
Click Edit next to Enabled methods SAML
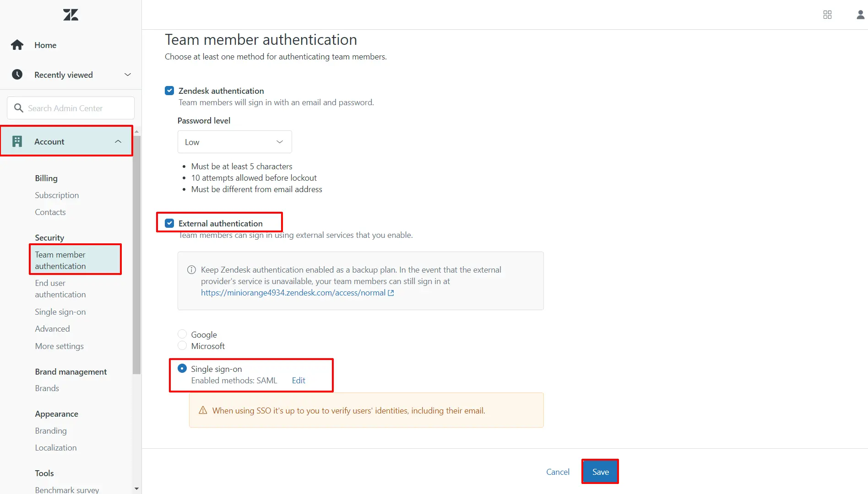pyautogui.click(x=298, y=380)
